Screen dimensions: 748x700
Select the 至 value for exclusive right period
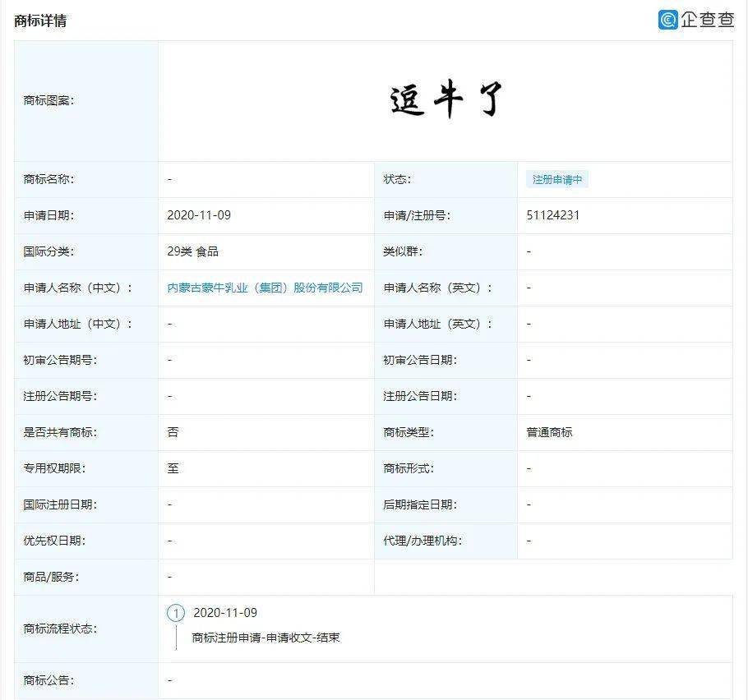[x=173, y=469]
